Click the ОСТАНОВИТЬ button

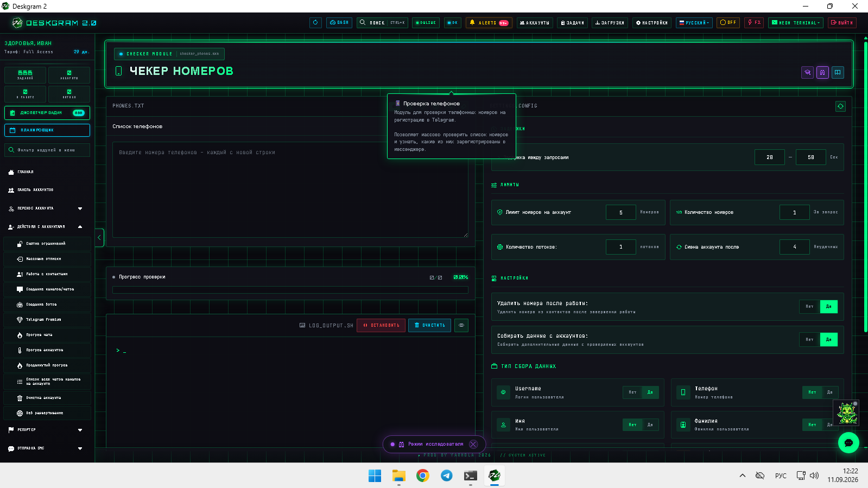click(381, 325)
